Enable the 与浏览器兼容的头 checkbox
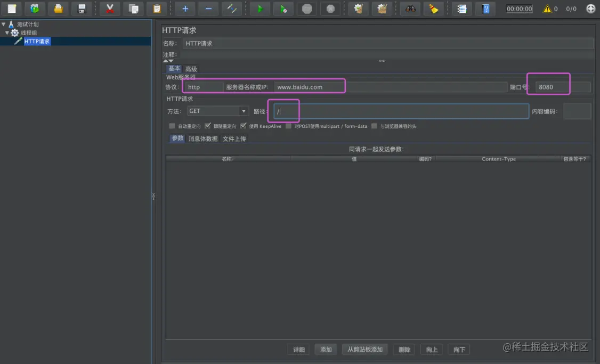Screen dimensions: 600x364 [374, 126]
